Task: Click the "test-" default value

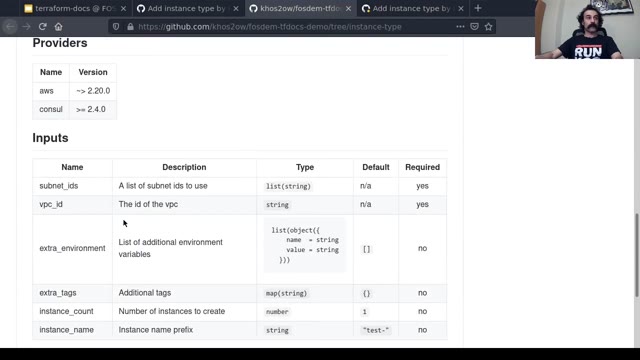Action: pyautogui.click(x=376, y=330)
